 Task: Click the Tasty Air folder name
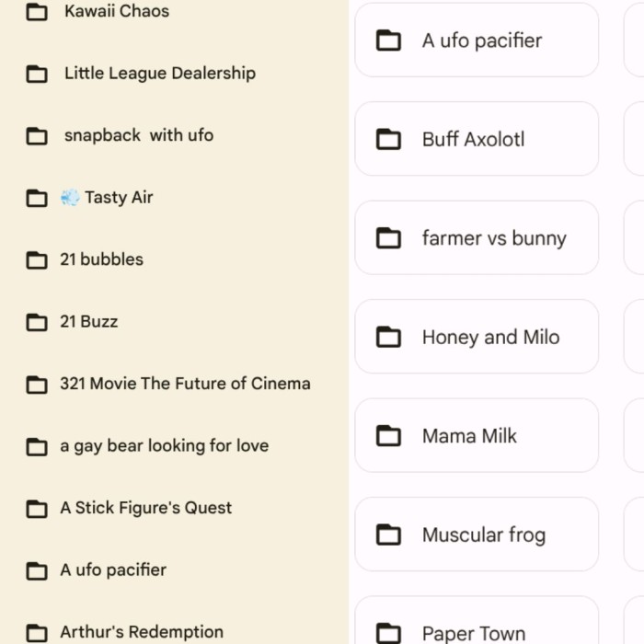tap(119, 198)
